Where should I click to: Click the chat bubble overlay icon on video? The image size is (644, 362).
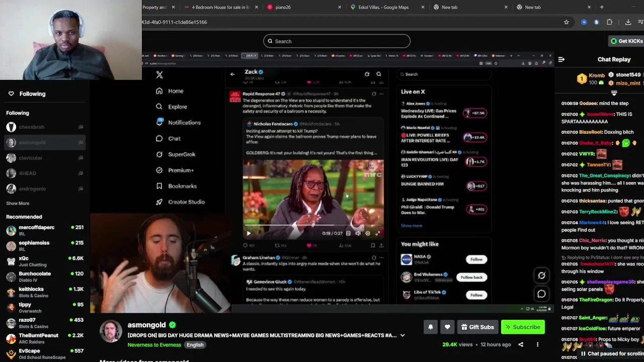pos(541,294)
